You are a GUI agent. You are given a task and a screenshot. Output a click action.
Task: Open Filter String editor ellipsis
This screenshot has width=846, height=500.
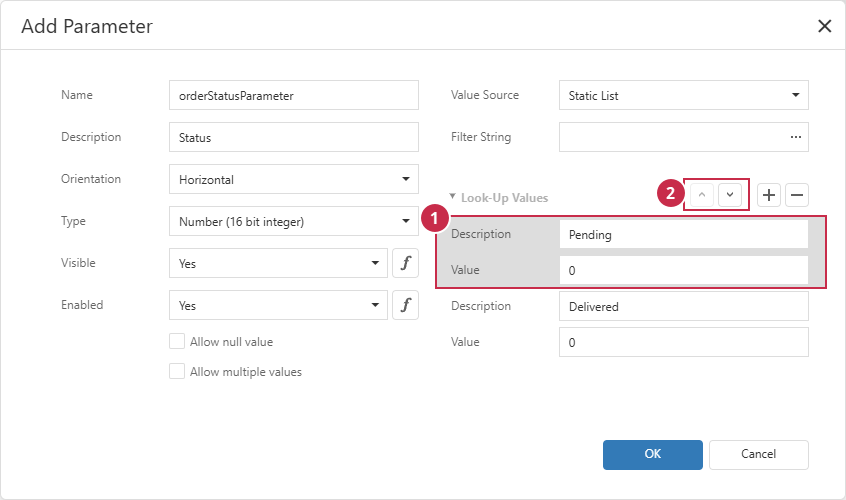point(795,137)
